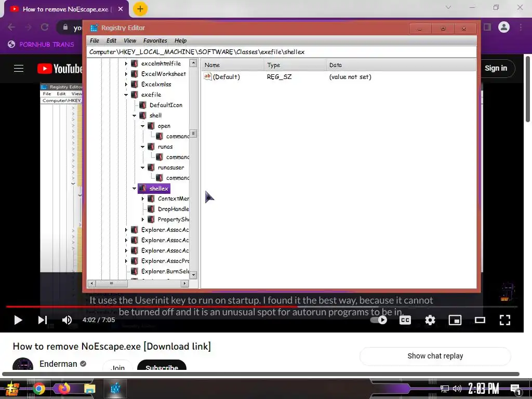Show chat replay

click(x=435, y=356)
